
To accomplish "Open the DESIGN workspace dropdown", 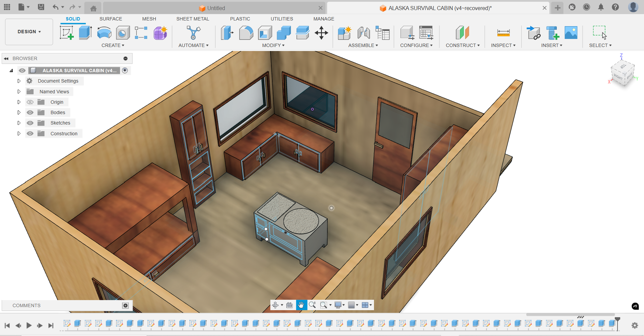I will [x=29, y=32].
